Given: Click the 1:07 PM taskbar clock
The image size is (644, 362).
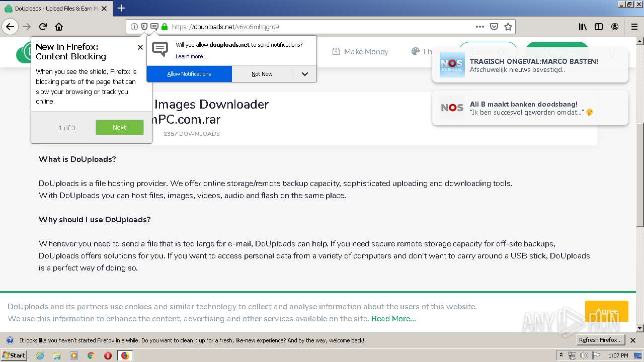Looking at the screenshot, I should tap(618, 355).
